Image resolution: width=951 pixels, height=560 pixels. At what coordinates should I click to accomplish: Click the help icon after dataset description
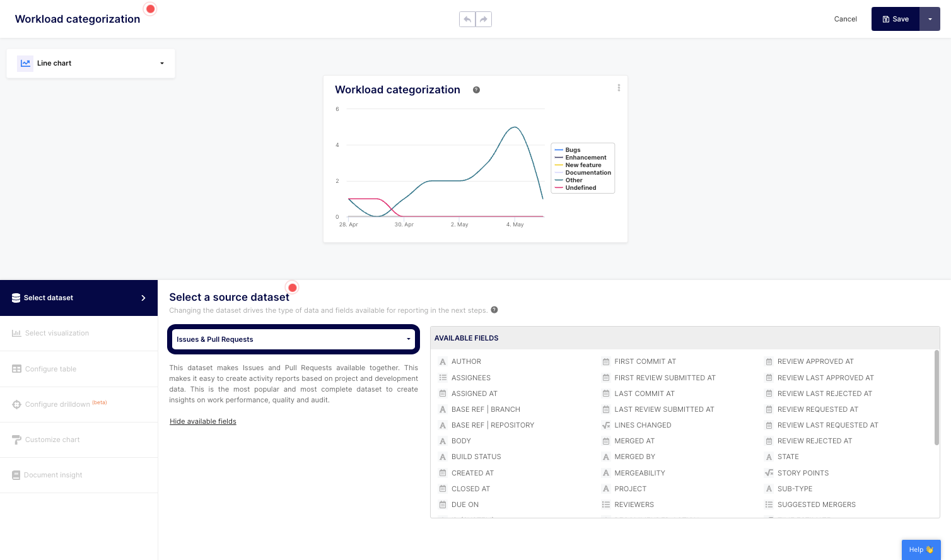pyautogui.click(x=494, y=310)
